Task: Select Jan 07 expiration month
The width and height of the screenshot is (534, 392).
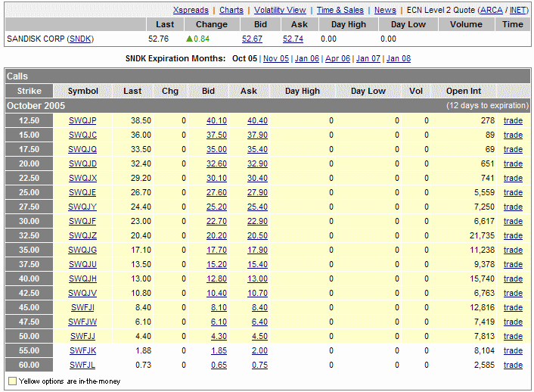Action: pos(368,58)
